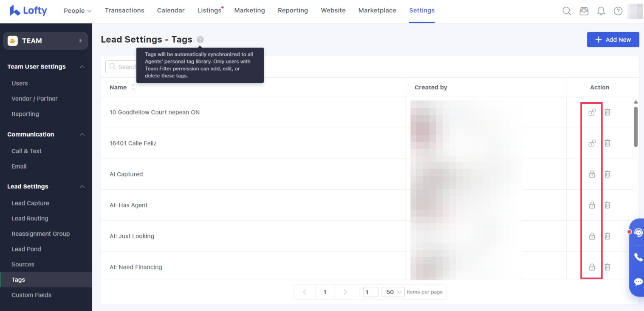The height and width of the screenshot is (311, 644).
Task: Open the notifications bell
Action: 601,11
